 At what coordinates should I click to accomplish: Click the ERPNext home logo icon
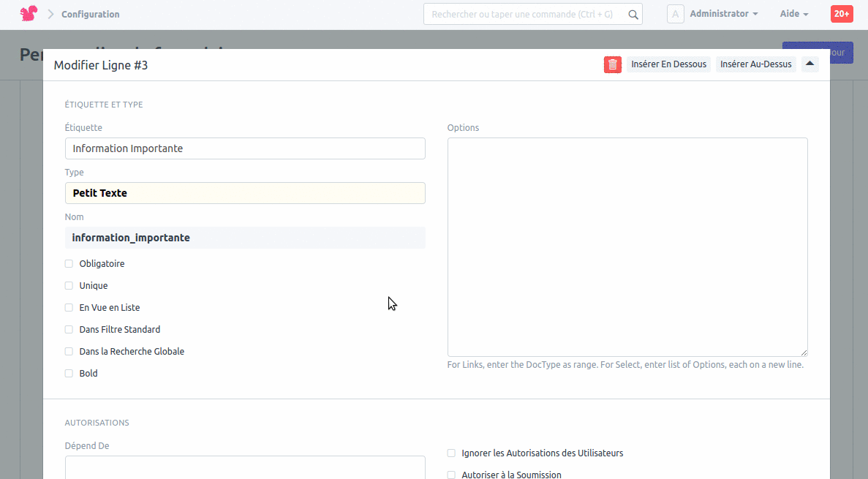[29, 14]
